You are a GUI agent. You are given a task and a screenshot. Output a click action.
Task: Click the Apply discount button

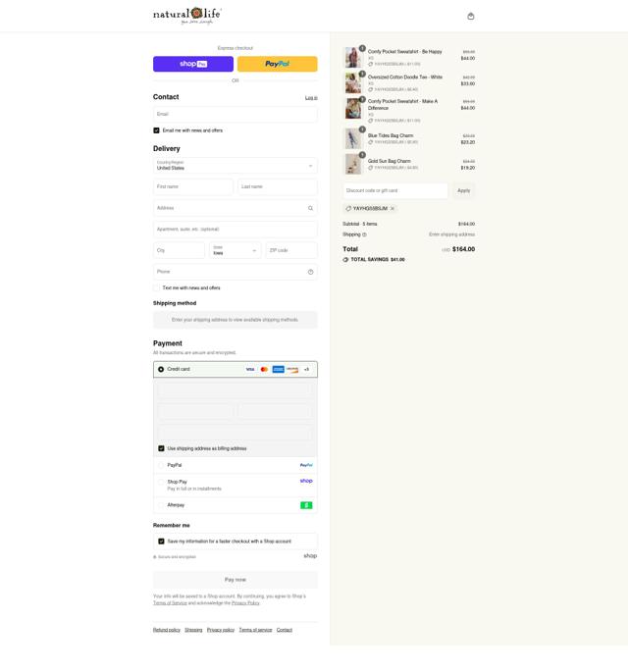(463, 190)
